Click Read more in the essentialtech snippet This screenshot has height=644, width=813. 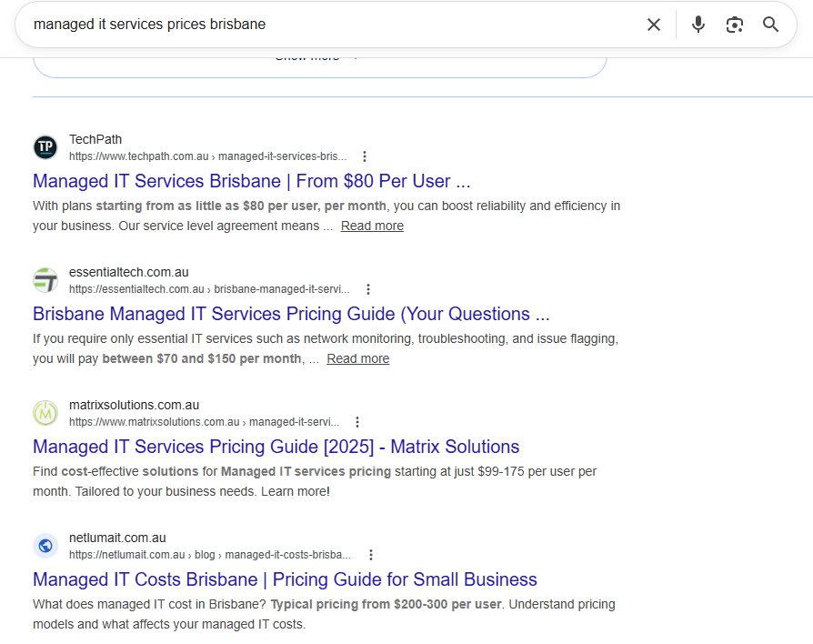tap(357, 357)
